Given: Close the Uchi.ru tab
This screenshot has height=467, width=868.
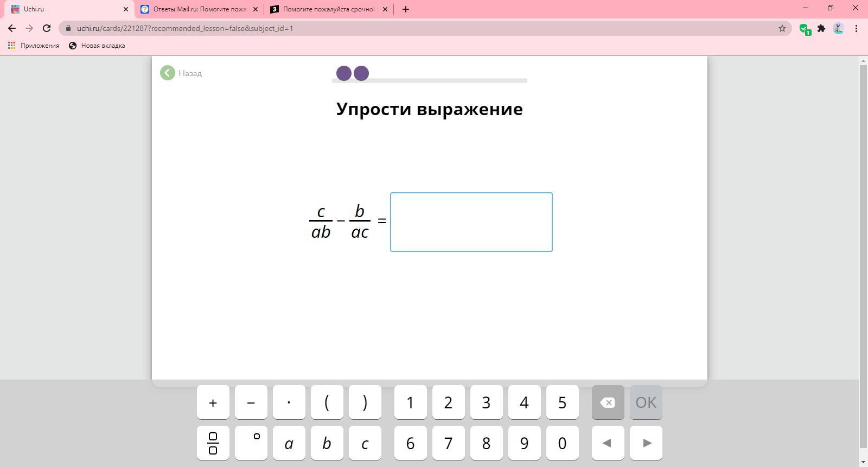Looking at the screenshot, I should (126, 9).
